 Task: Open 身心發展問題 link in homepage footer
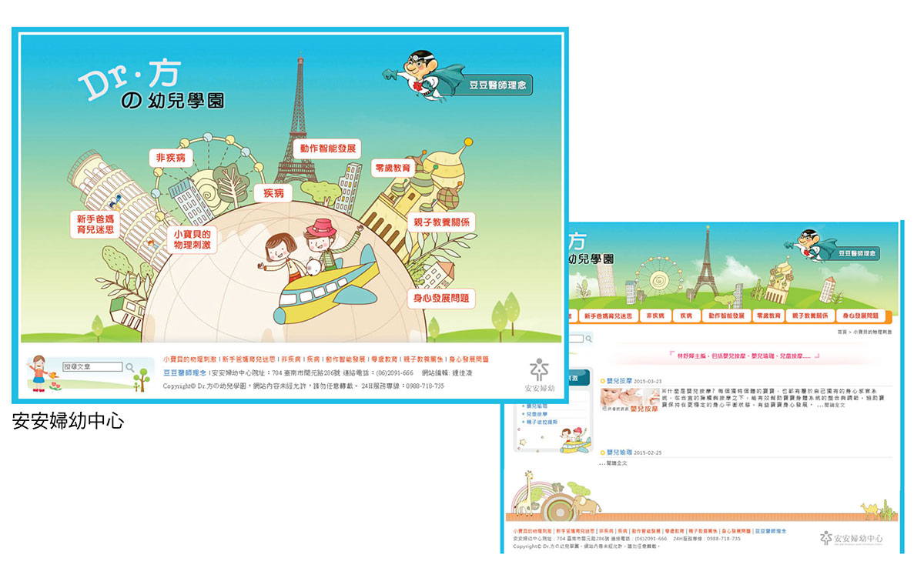pos(468,359)
